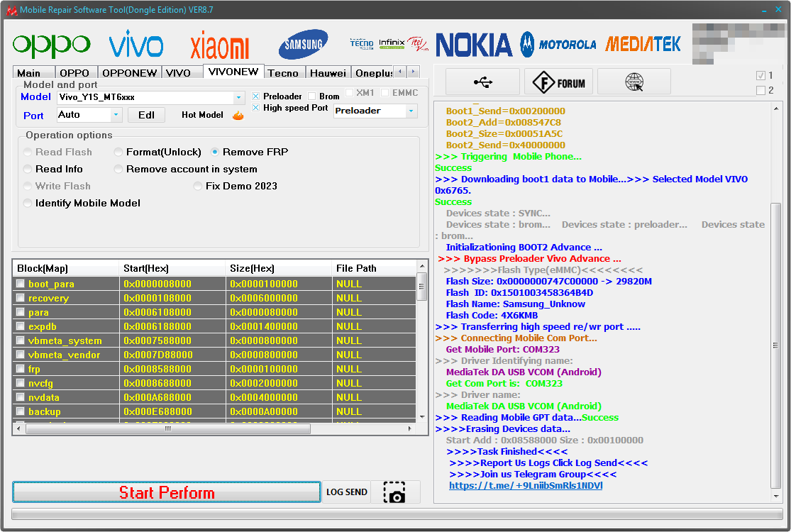Click the Xiaomi brand logo

tap(219, 46)
